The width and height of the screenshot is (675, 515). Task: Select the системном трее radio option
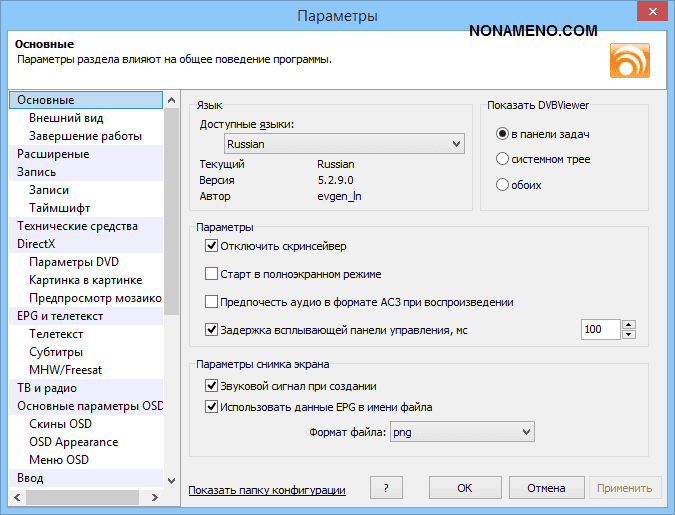pyautogui.click(x=503, y=159)
